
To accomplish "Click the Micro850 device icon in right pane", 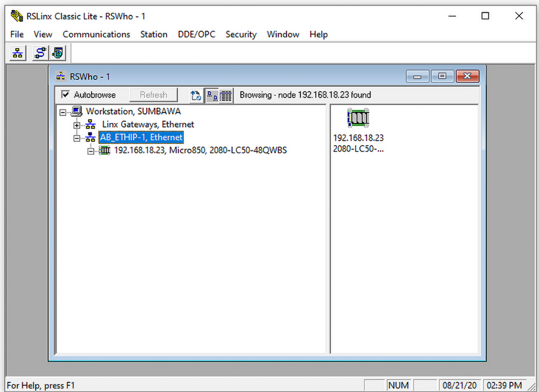I will (358, 118).
